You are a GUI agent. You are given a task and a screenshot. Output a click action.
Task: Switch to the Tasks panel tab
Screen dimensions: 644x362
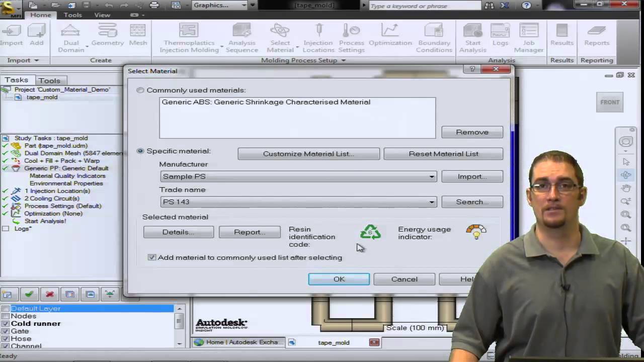17,80
